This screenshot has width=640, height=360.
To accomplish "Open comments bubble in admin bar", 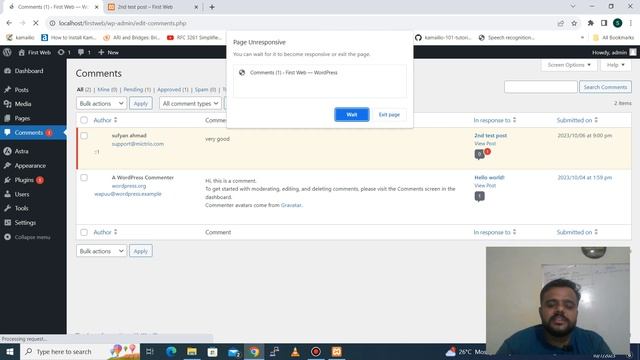I will [84, 52].
